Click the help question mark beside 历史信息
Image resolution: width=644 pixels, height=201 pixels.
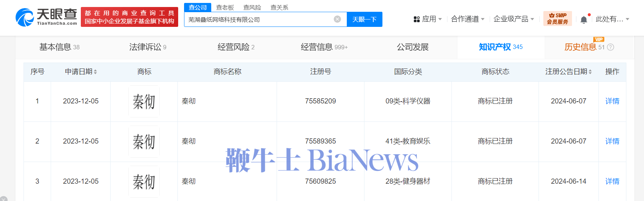click(x=611, y=47)
